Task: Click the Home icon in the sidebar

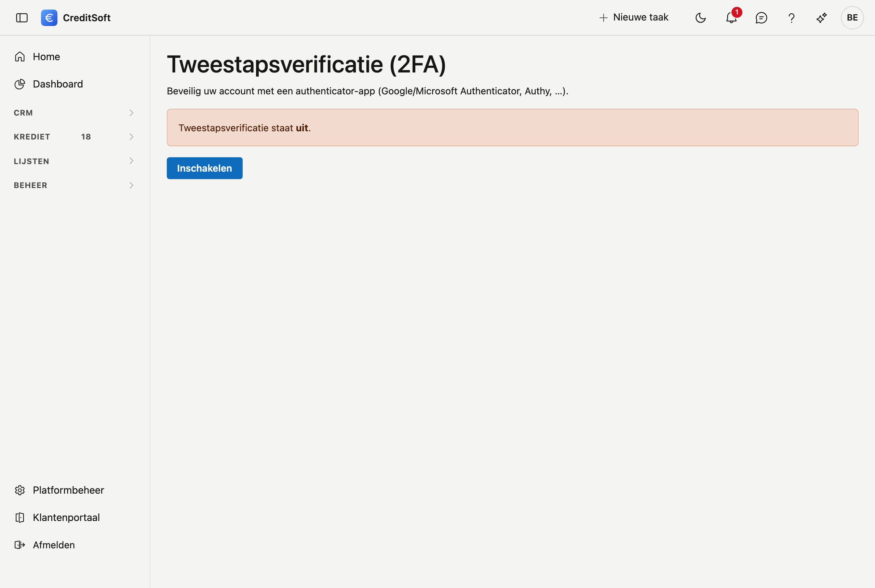Action: pyautogui.click(x=20, y=57)
